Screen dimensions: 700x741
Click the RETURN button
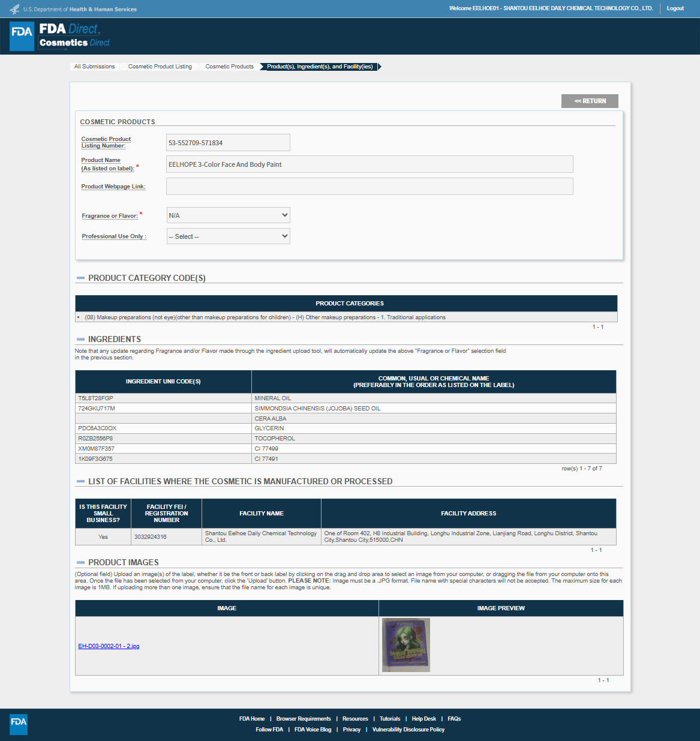(590, 101)
